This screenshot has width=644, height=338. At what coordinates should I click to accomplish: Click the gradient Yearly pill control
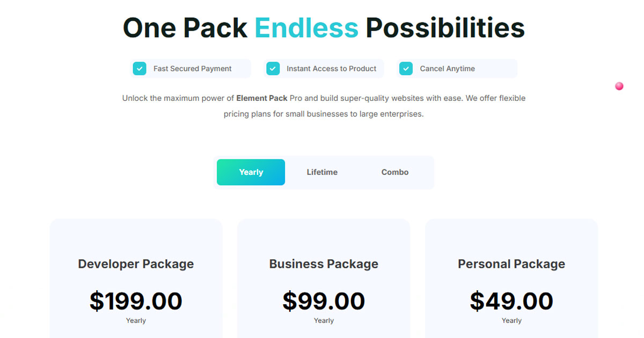[251, 172]
